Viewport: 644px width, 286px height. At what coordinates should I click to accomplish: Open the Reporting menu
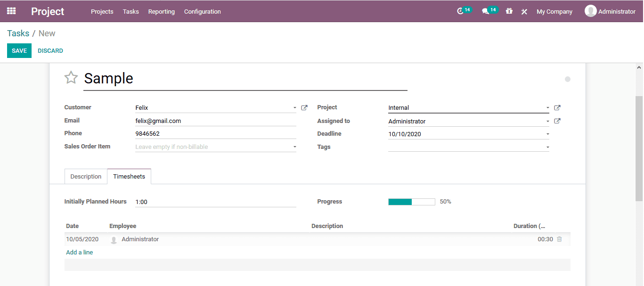pos(161,11)
